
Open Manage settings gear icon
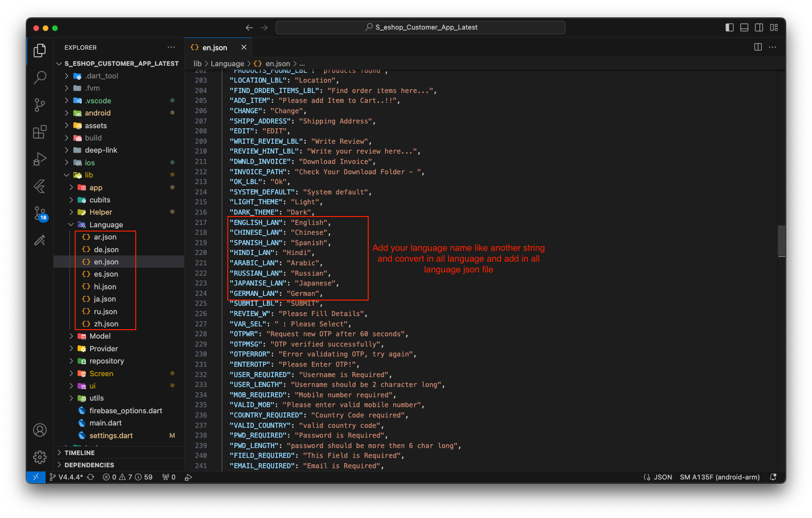(40, 457)
